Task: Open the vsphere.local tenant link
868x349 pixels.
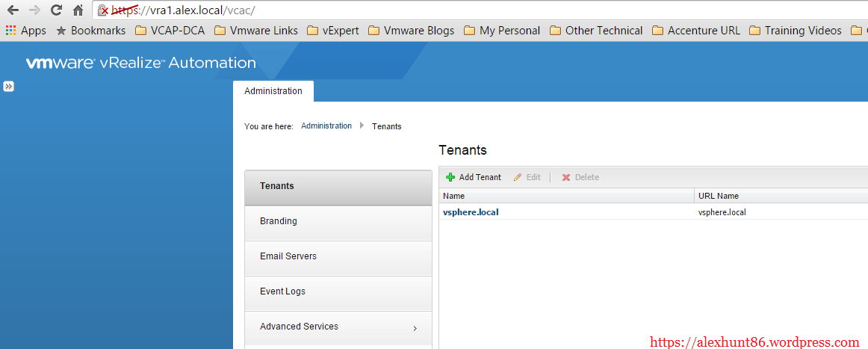Action: pyautogui.click(x=471, y=212)
